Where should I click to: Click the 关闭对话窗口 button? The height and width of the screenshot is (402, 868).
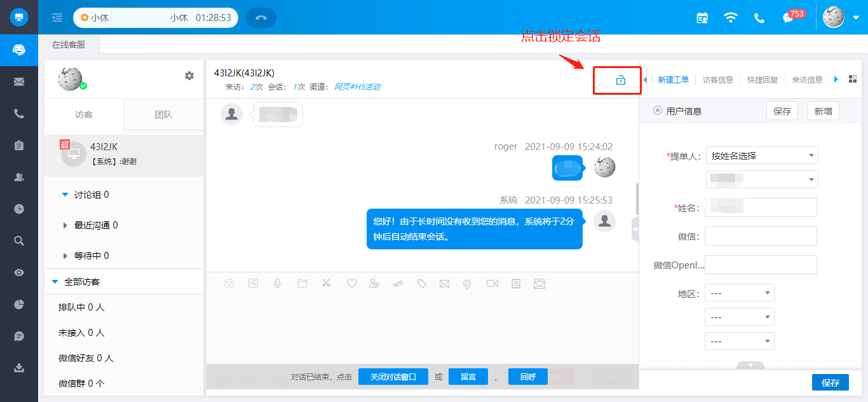pos(393,377)
